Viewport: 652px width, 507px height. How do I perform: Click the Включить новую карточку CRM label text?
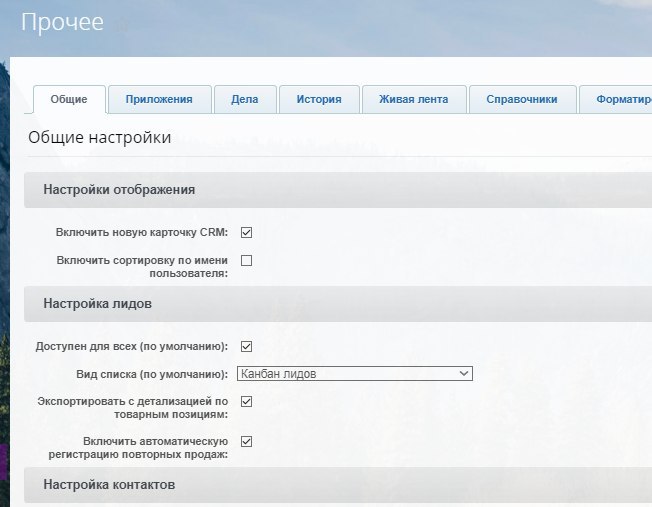(x=142, y=232)
